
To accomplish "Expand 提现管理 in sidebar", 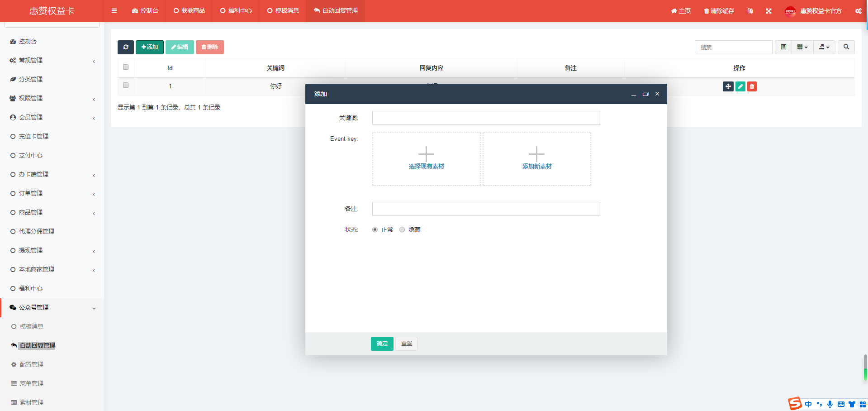I will [52, 250].
